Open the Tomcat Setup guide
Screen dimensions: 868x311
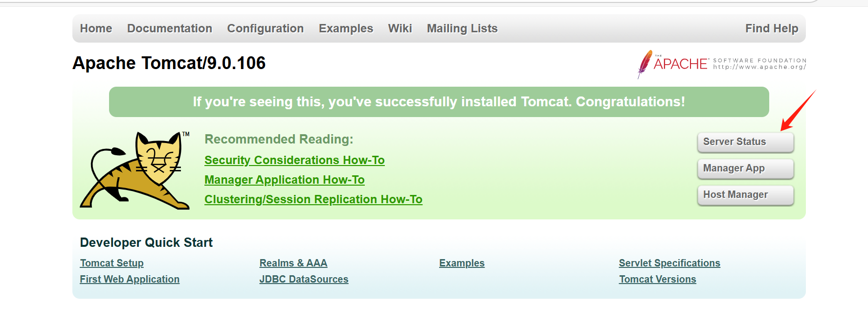pos(111,263)
